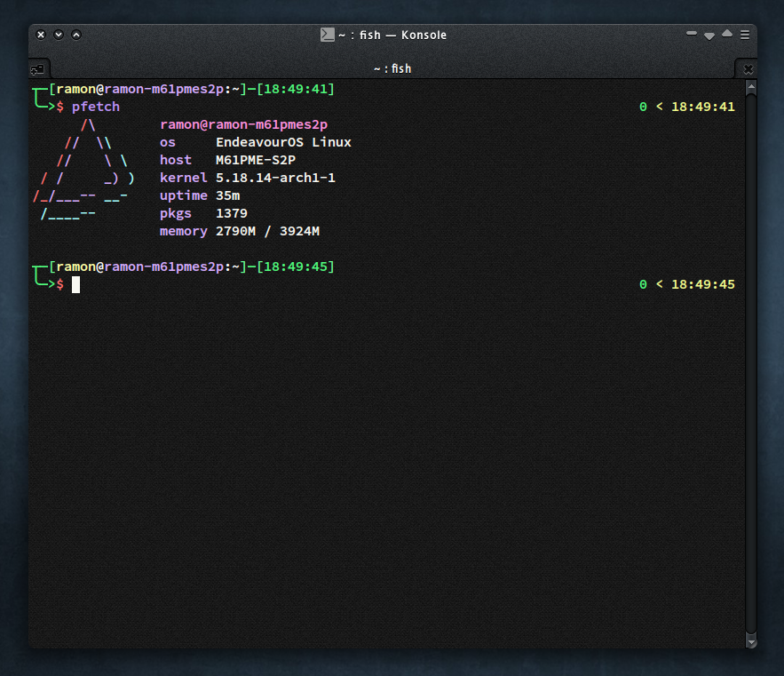Image resolution: width=784 pixels, height=676 pixels.
Task: Click the yellow right-side "18:49:41" time
Action: point(703,107)
